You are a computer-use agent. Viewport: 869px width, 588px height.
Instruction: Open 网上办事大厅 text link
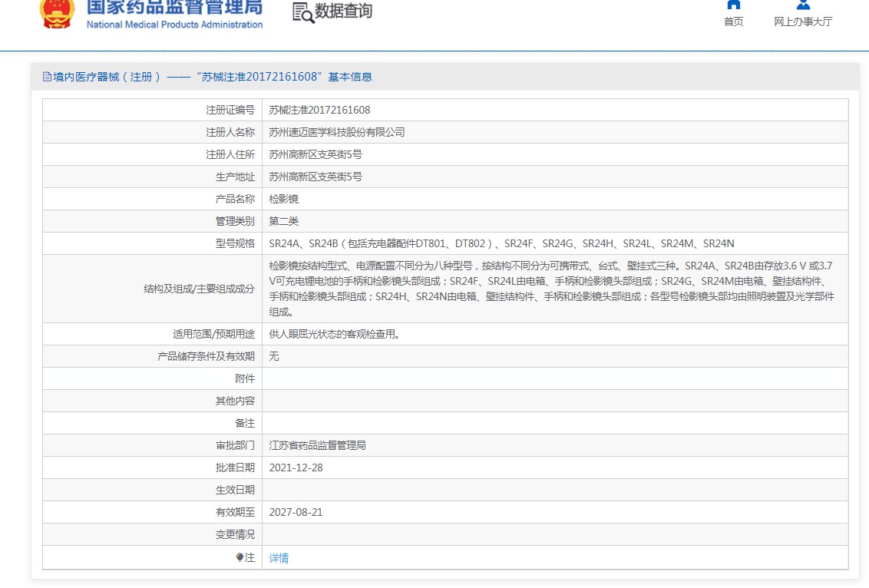click(803, 21)
